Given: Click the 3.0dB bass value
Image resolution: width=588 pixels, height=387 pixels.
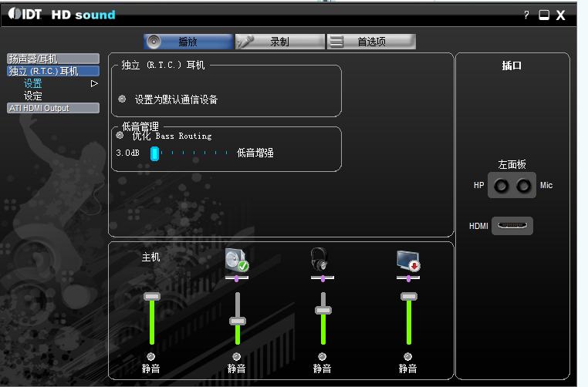Looking at the screenshot, I should tap(127, 153).
